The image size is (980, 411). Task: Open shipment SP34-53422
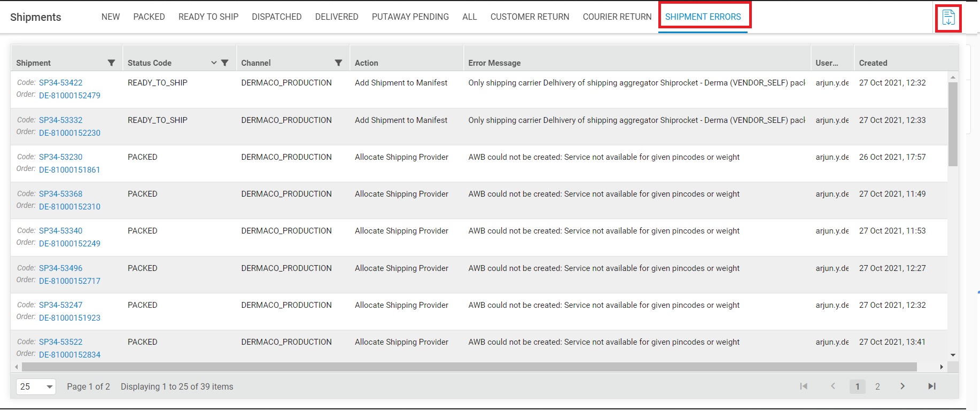(x=61, y=83)
